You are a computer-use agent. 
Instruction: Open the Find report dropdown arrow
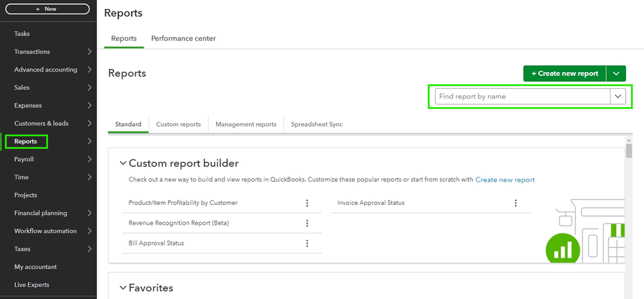coord(618,97)
